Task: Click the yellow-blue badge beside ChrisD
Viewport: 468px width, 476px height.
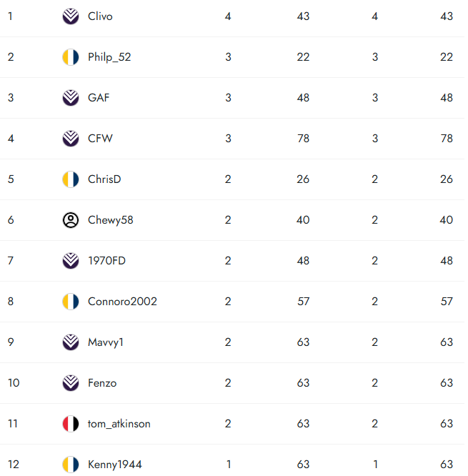Action: click(x=71, y=179)
